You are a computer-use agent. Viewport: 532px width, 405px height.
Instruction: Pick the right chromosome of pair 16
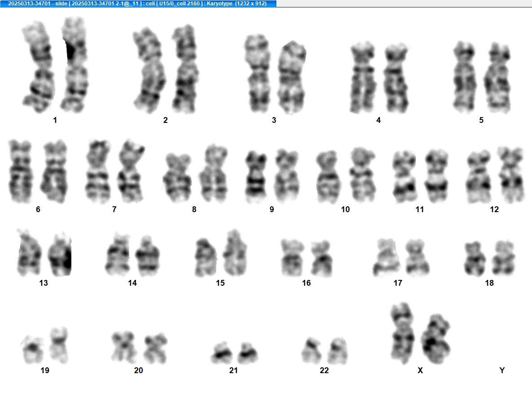[x=322, y=259]
